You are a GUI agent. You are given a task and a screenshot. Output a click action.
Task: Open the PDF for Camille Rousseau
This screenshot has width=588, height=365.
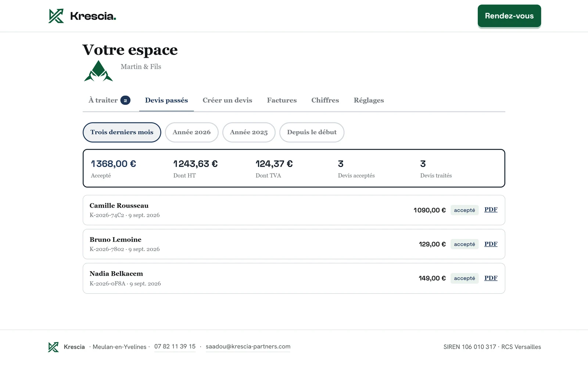[x=491, y=210]
